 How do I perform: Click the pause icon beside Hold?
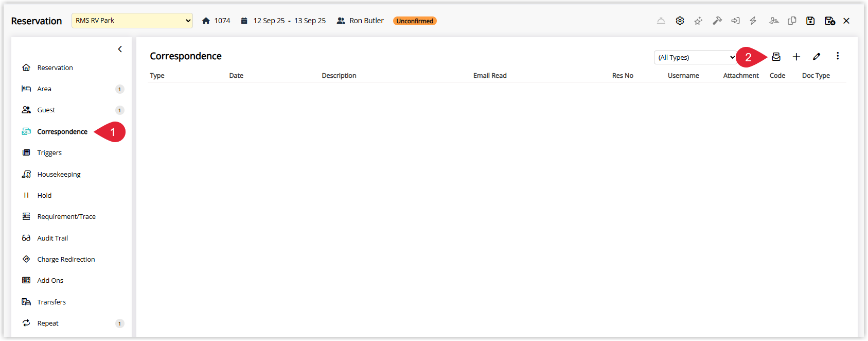coord(26,195)
